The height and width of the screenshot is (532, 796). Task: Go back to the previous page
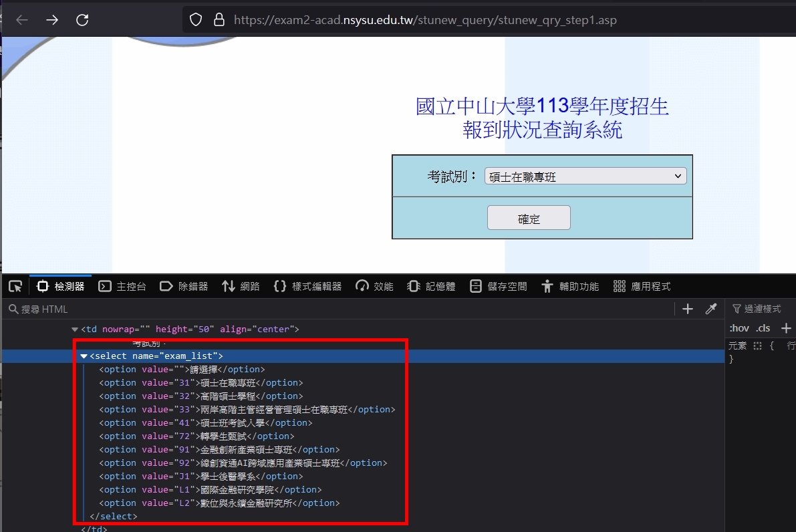point(22,20)
